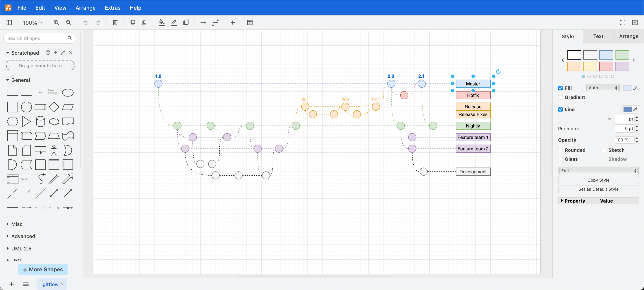Select the Undo icon in the toolbar

point(86,22)
